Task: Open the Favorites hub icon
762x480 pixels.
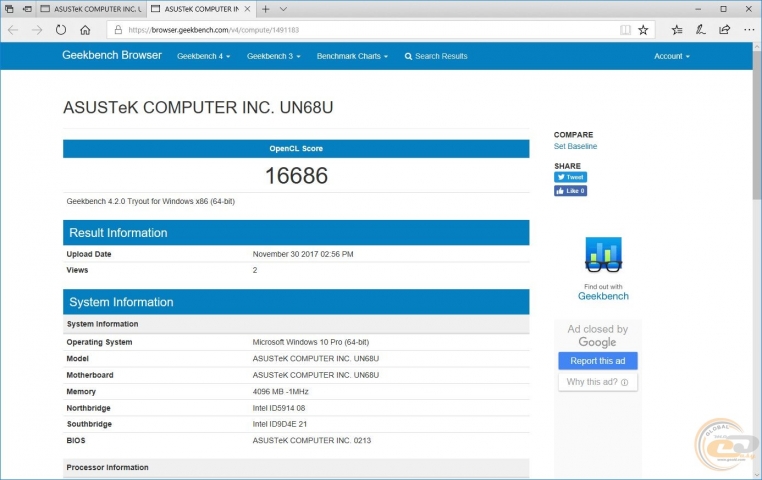Action: point(677,30)
